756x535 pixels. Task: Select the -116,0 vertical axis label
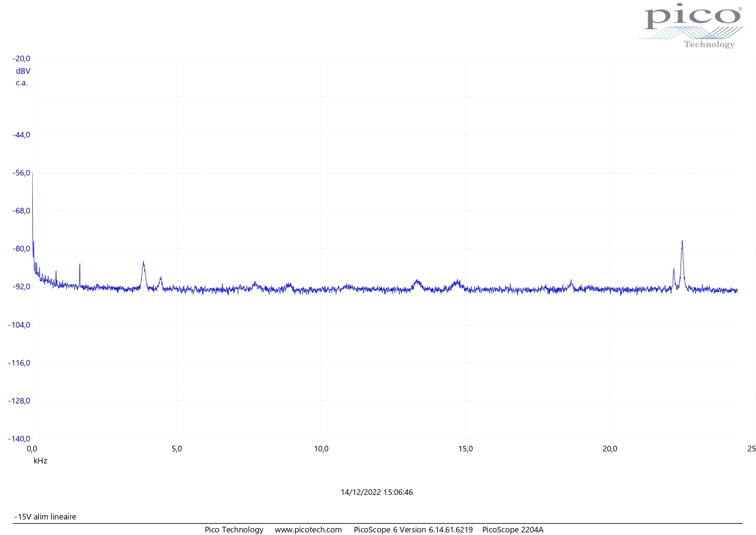(19, 363)
